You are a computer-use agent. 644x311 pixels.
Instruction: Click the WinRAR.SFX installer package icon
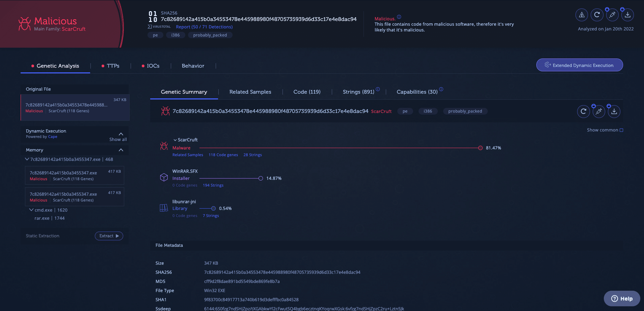point(164,177)
